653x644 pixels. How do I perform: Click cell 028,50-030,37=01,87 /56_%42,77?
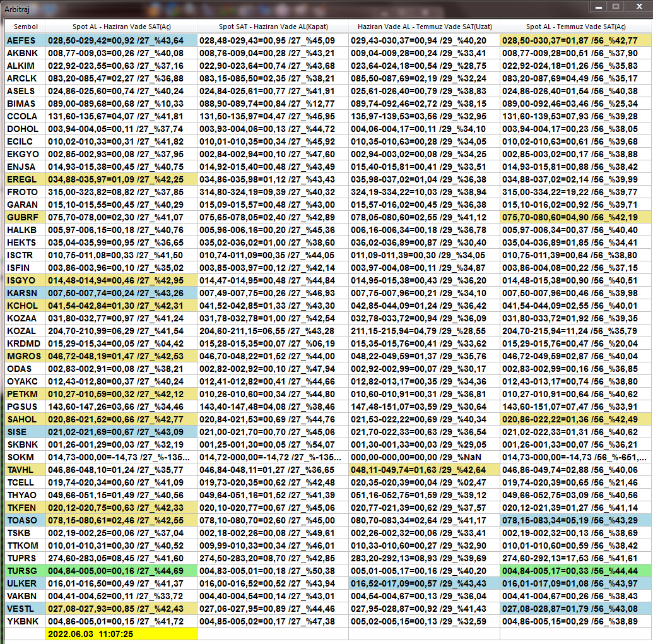576,40
